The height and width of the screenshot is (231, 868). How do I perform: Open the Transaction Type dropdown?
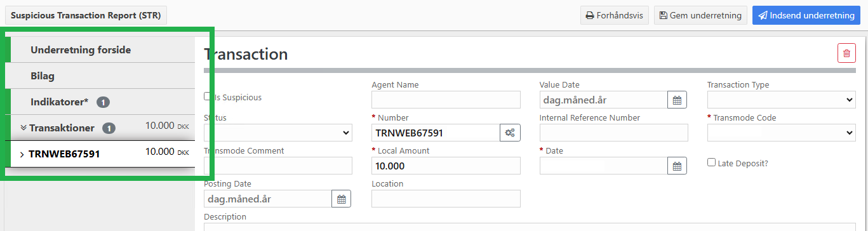click(x=782, y=100)
